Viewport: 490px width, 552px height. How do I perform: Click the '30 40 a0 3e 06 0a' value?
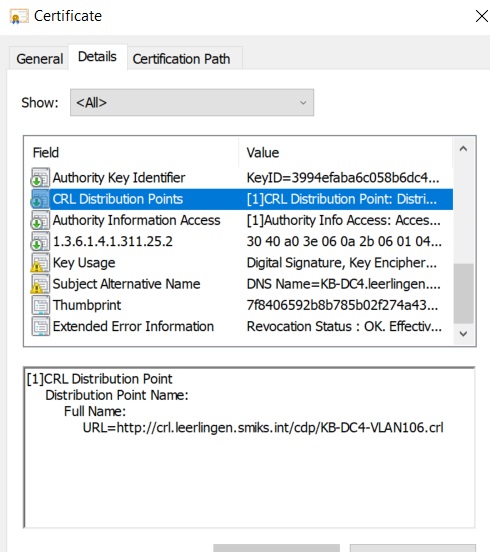pos(344,242)
